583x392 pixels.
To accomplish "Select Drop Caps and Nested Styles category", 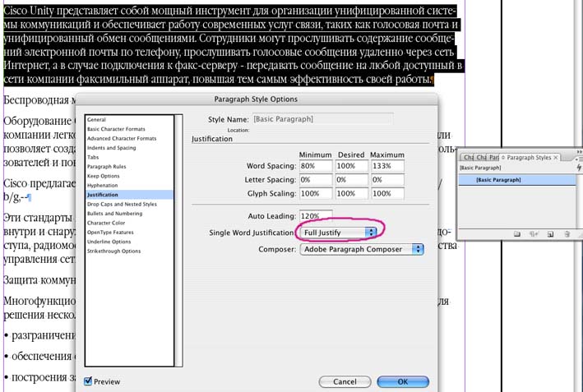I will [x=122, y=204].
